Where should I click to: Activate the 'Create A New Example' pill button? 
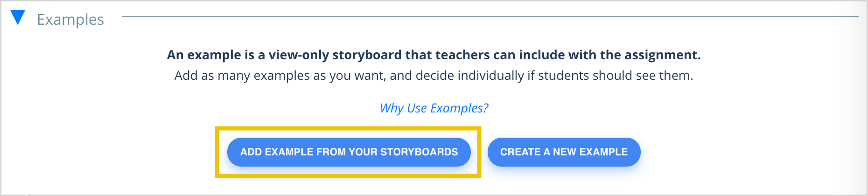[564, 152]
